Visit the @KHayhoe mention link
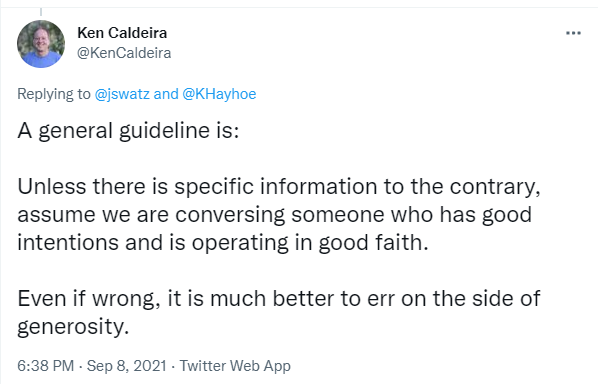Viewport: 598px width, 384px height. pyautogui.click(x=219, y=94)
